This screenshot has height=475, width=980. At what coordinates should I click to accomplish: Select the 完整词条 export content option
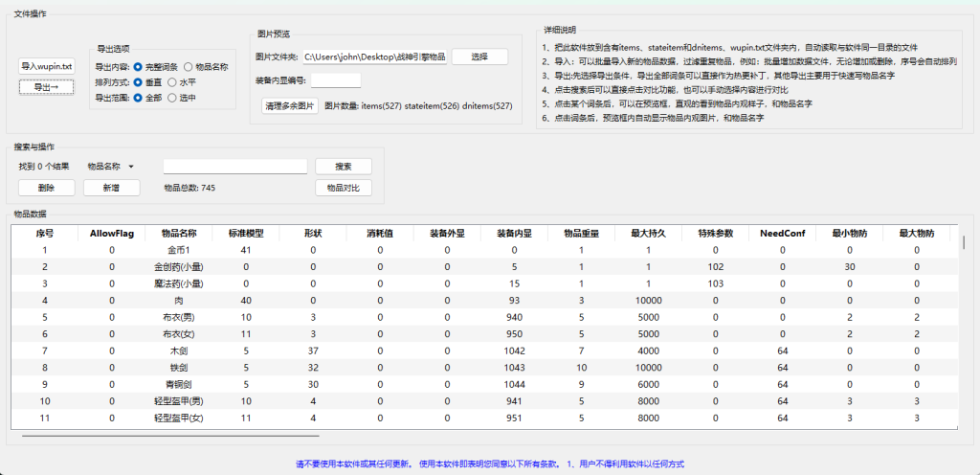click(139, 67)
